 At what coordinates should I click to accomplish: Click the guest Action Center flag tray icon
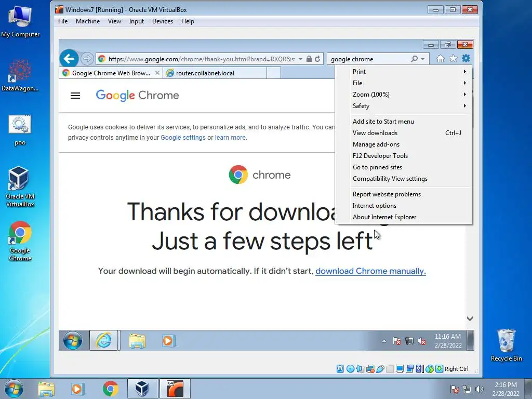(x=396, y=341)
